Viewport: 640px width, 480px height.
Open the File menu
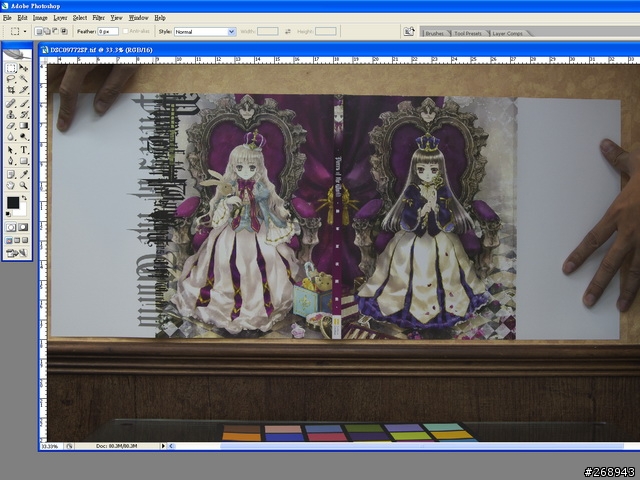click(x=7, y=18)
